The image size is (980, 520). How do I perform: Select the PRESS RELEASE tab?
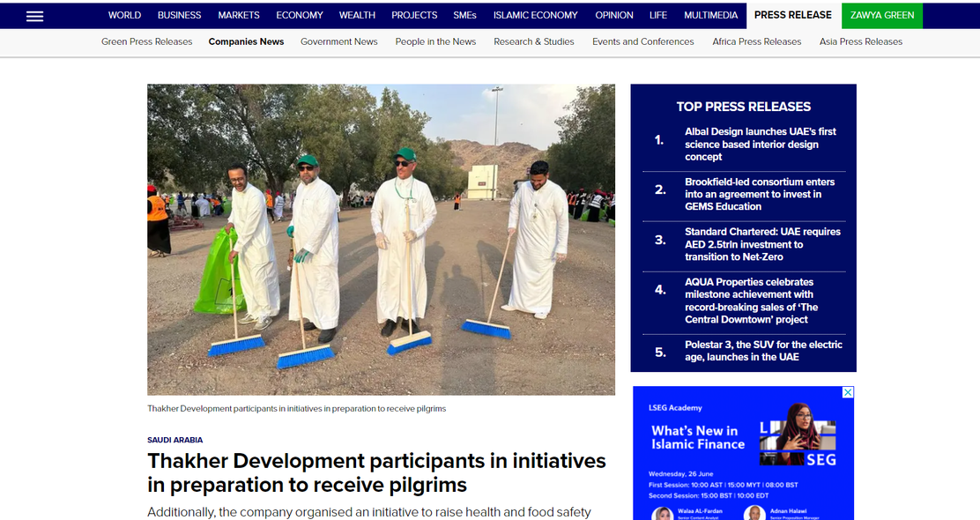click(792, 15)
